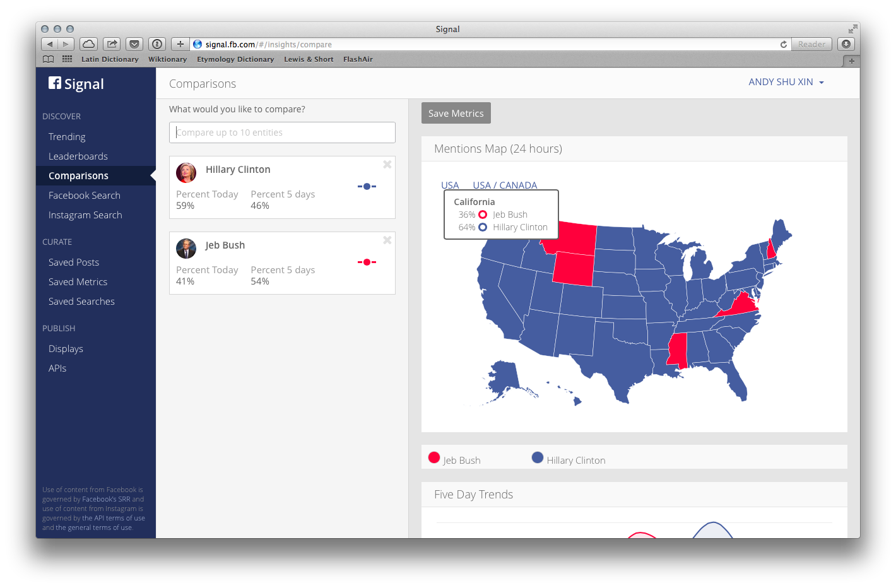Open the Etymology Dictionary bookmark
The width and height of the screenshot is (896, 588).
(235, 59)
